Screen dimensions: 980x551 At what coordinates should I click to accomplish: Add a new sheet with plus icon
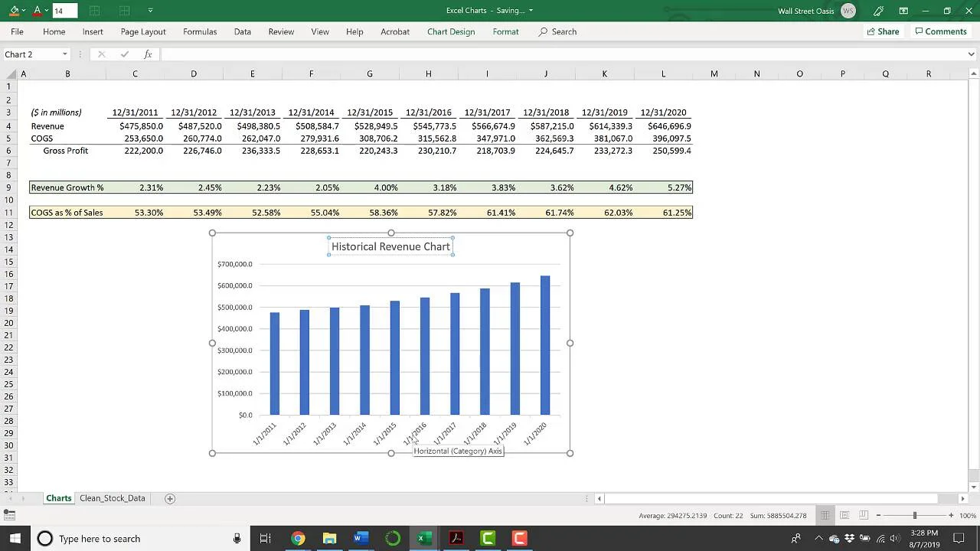click(x=170, y=498)
